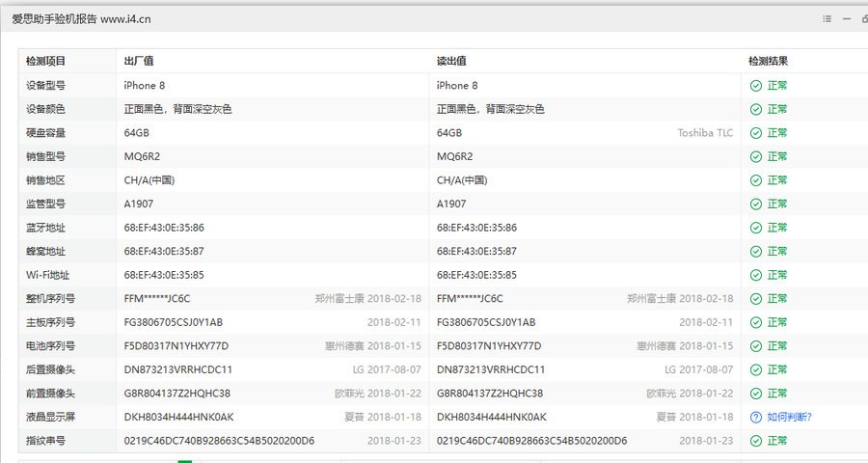Click the green check icon in 指纹串号 row
868x463 pixels.
[755, 441]
